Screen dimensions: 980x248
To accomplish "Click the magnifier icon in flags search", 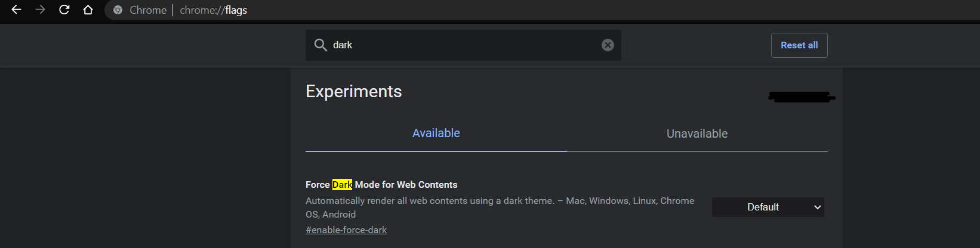I will coord(320,45).
